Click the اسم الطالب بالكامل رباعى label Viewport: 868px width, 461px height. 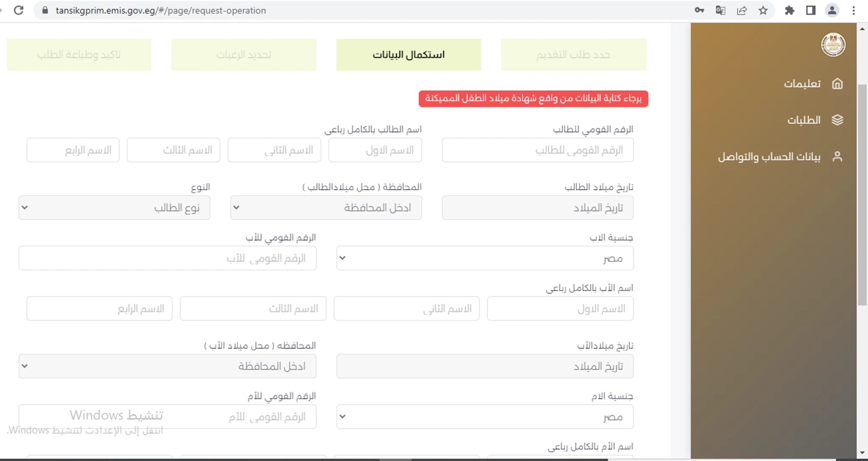point(373,129)
